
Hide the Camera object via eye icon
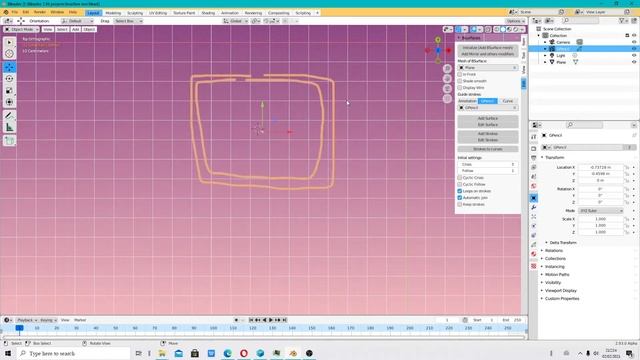click(x=634, y=42)
